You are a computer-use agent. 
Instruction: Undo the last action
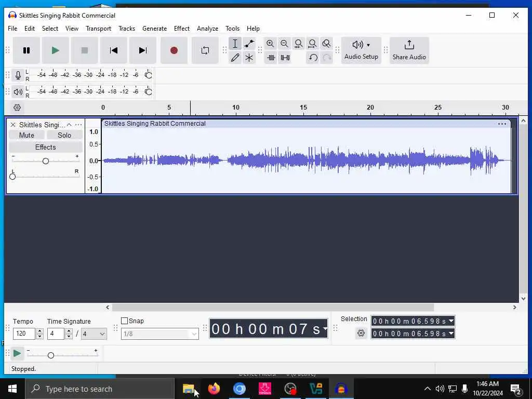click(313, 58)
